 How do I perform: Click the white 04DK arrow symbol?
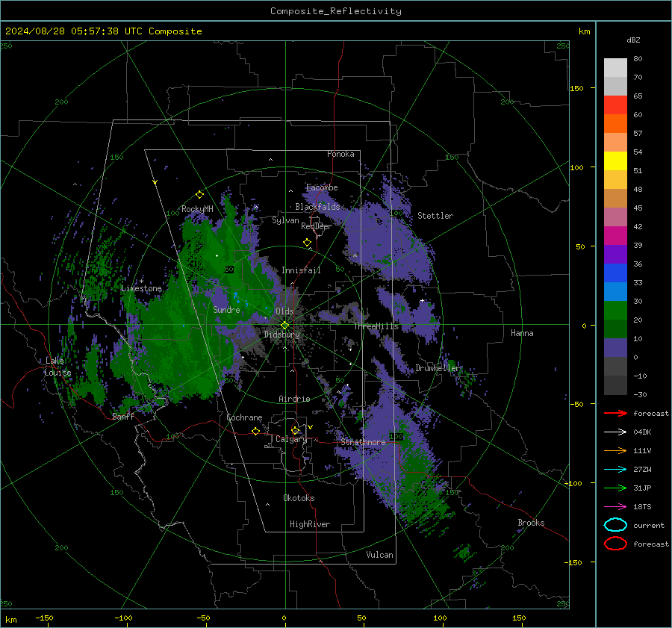(615, 432)
